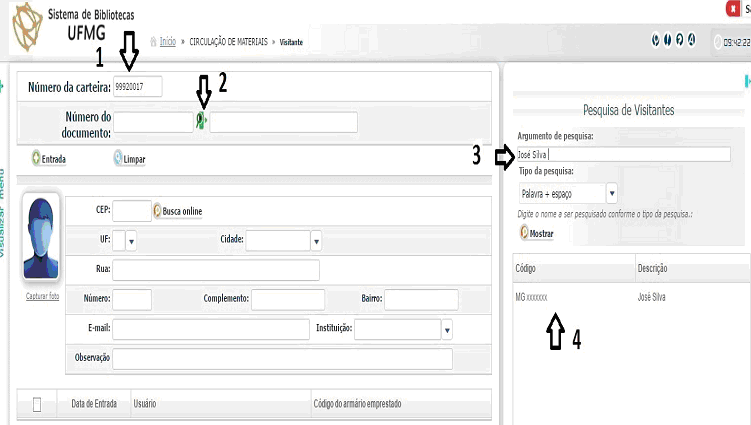Click the Mostrar search icon

click(524, 232)
